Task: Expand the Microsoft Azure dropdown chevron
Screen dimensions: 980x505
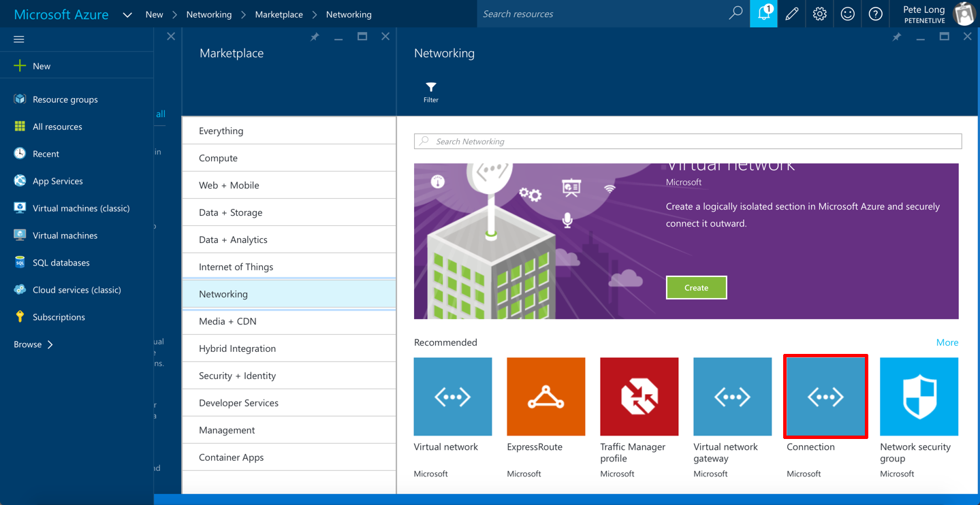Action: coord(127,14)
